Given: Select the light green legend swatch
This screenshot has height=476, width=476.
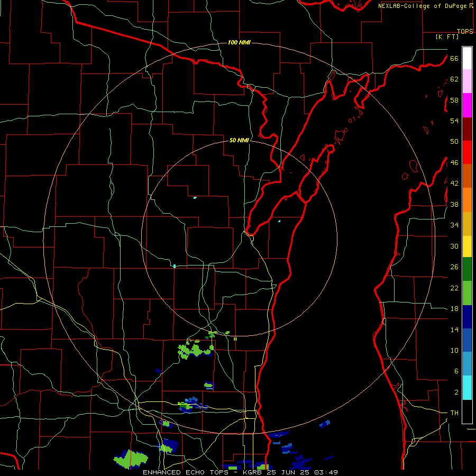Looking at the screenshot, I should tap(467, 292).
